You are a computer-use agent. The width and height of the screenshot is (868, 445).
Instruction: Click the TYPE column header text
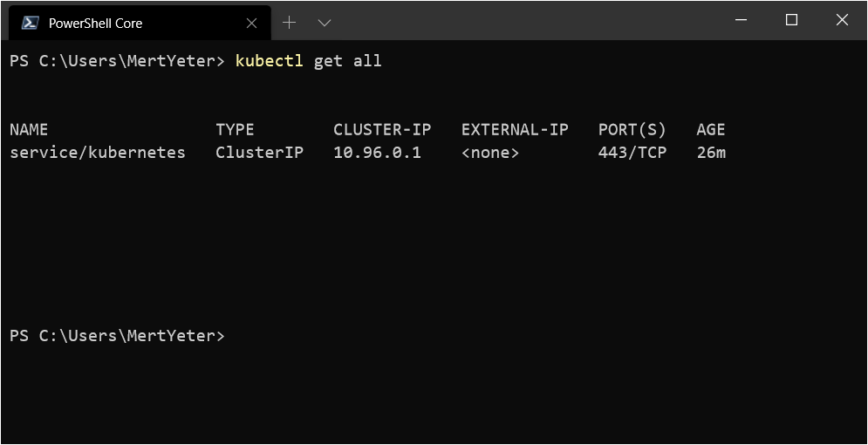(235, 129)
